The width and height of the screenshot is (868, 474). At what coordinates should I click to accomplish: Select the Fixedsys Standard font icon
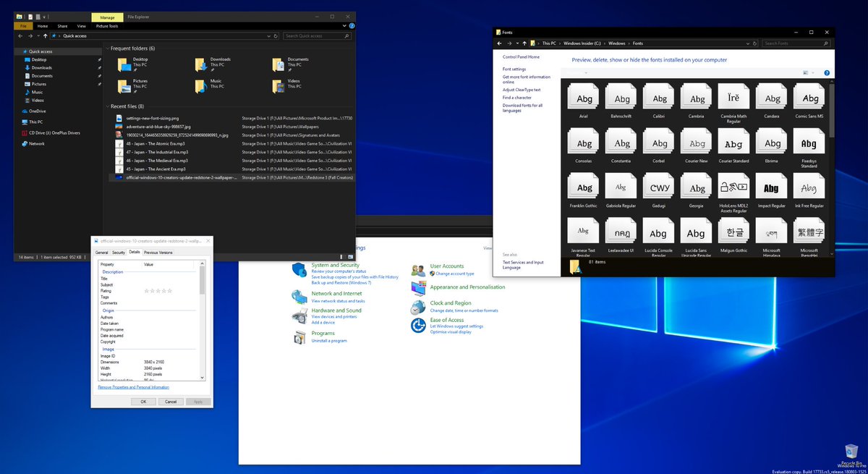click(x=809, y=142)
